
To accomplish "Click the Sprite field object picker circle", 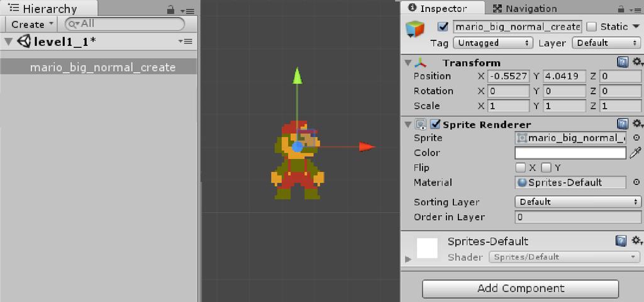I will point(636,138).
